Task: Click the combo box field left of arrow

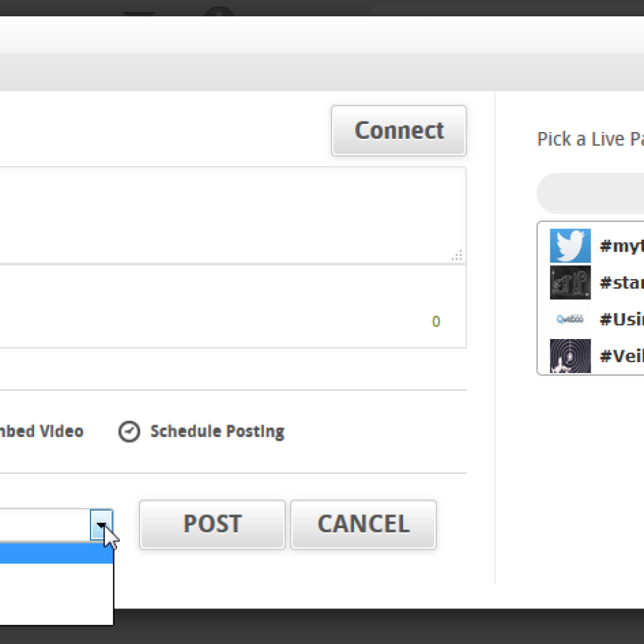Action: coord(45,525)
